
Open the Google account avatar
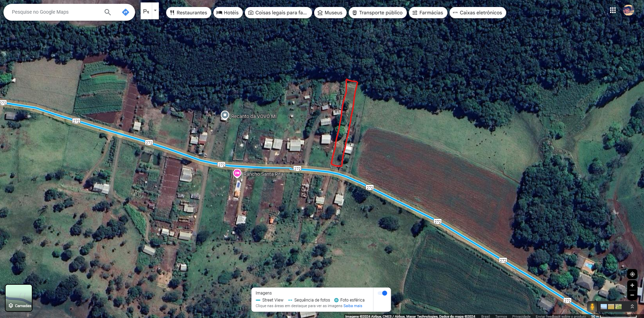(629, 10)
